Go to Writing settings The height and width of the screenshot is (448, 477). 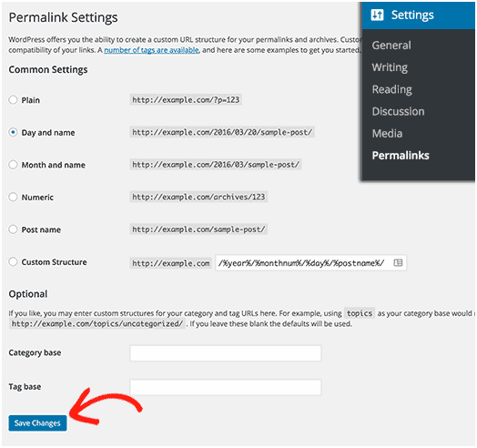point(390,67)
